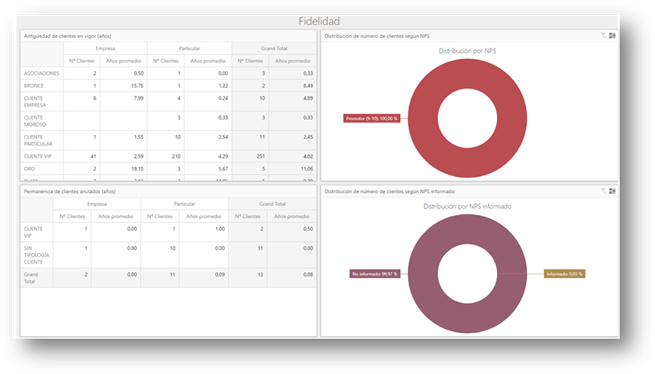Click the 'Promotor (9-10): 100,00 %' label
The height and width of the screenshot is (374, 655).
pos(371,118)
